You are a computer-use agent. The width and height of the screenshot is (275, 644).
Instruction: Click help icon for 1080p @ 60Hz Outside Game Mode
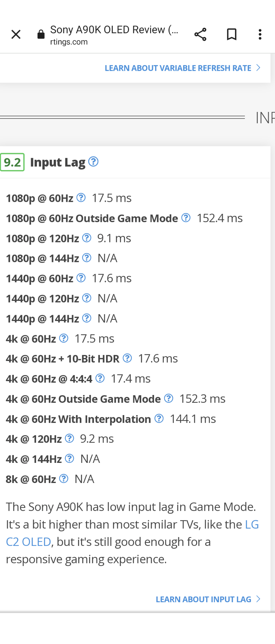(186, 218)
